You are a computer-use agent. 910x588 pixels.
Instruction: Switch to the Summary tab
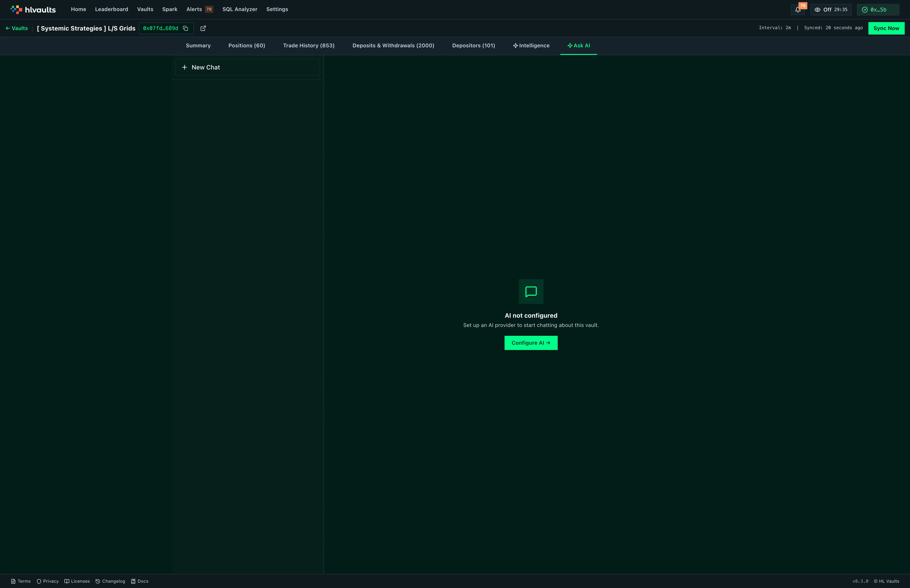(x=198, y=45)
